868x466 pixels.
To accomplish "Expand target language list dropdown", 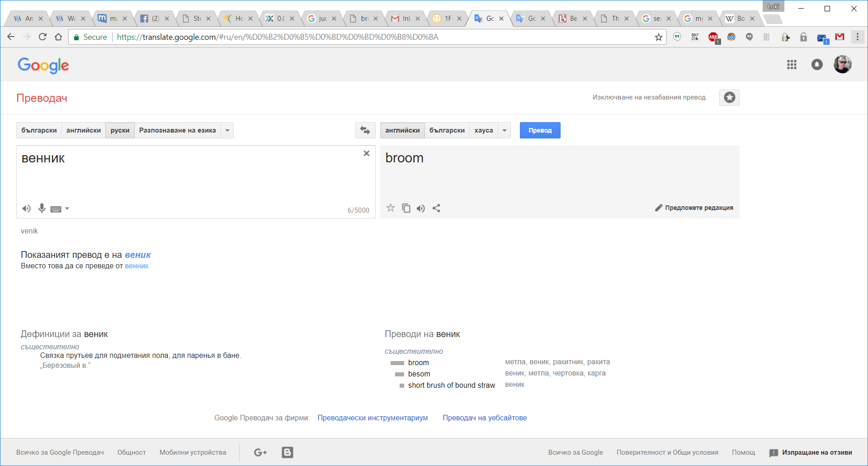I will tap(505, 130).
